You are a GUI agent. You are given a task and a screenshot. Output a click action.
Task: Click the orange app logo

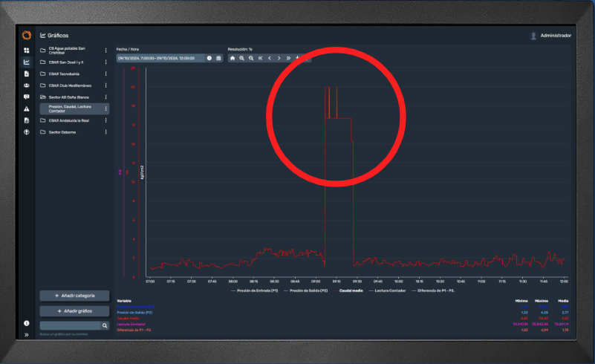[27, 36]
